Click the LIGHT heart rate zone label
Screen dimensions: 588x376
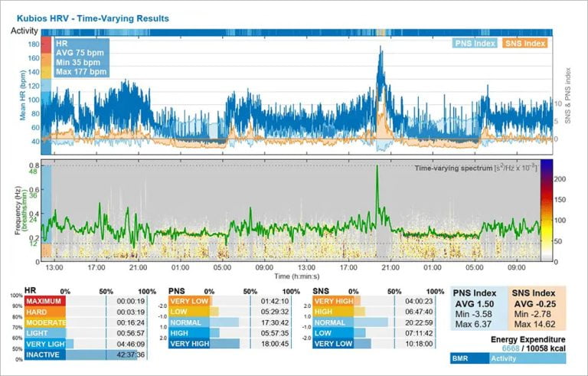[45, 333]
